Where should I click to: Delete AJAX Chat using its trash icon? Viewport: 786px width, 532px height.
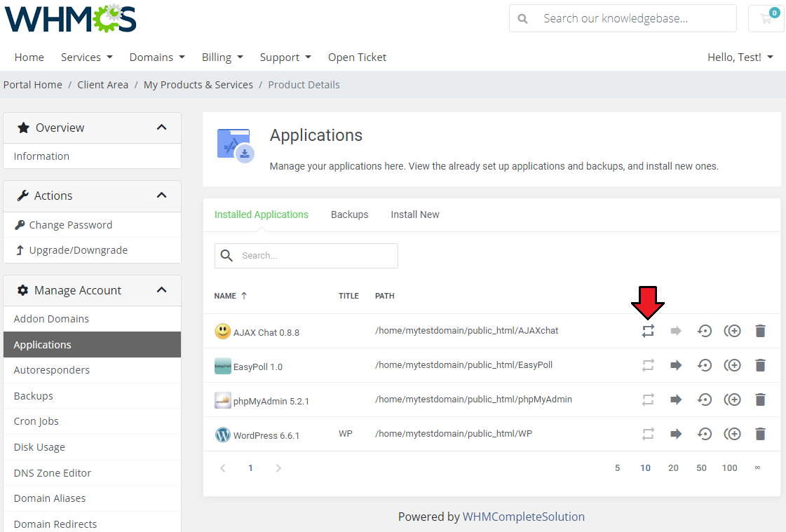pos(761,331)
